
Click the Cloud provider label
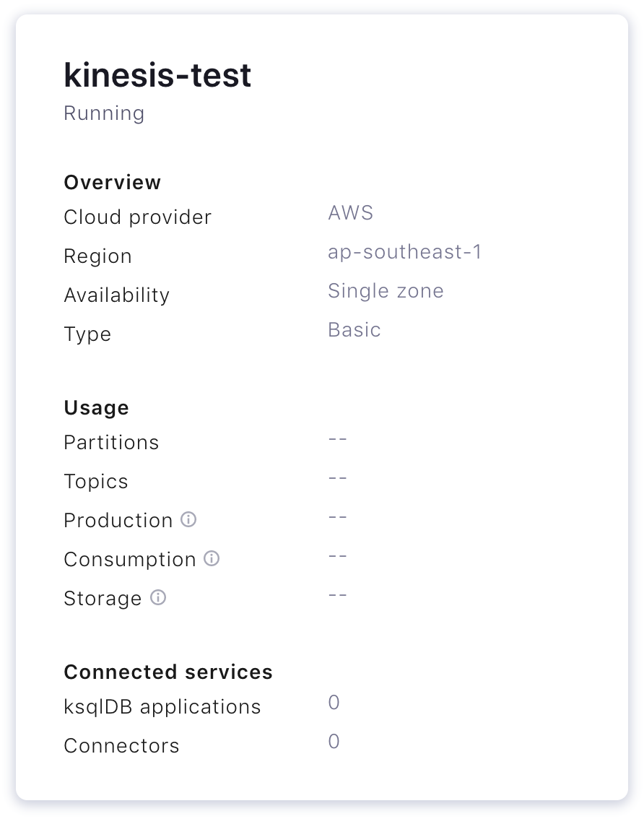tap(137, 217)
